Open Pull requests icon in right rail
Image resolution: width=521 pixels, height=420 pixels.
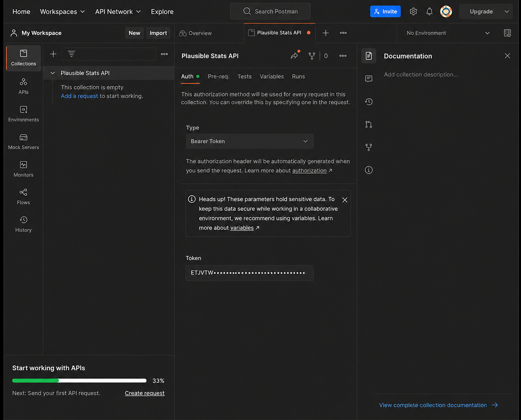click(x=369, y=124)
